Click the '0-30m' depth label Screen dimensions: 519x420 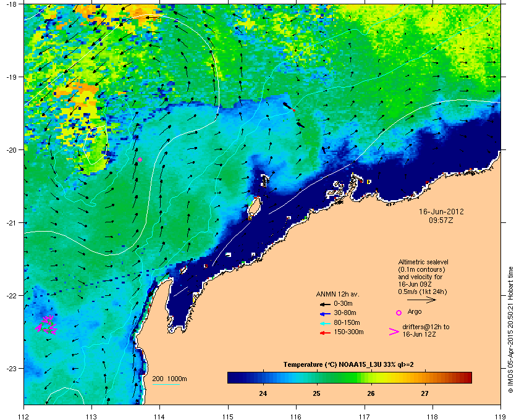point(343,303)
